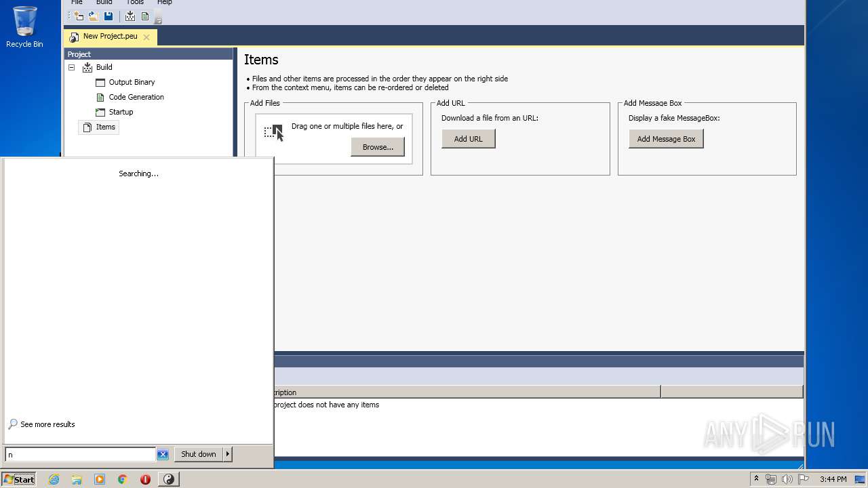The image size is (868, 488).
Task: Click the Start menu search field
Action: pos(80,455)
